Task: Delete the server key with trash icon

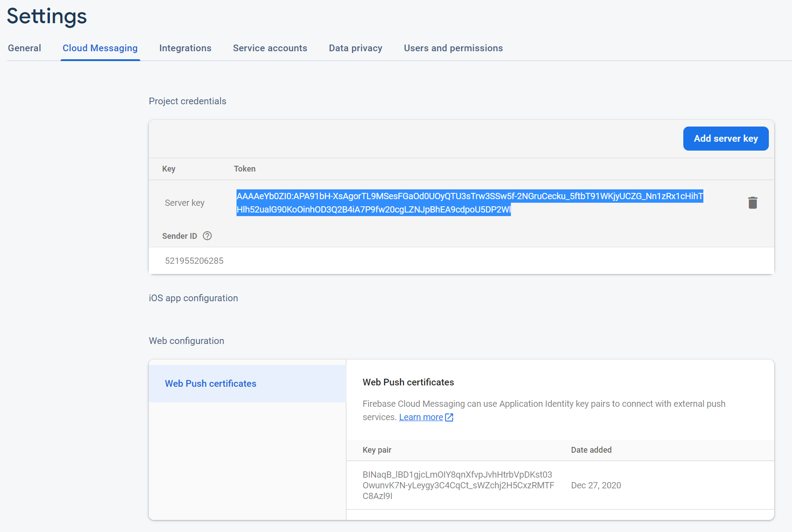Action: [752, 203]
